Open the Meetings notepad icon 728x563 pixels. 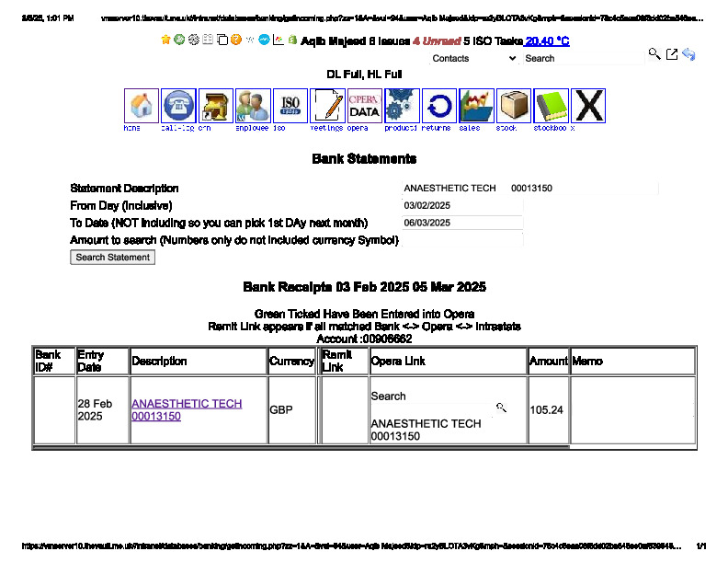pyautogui.click(x=327, y=106)
